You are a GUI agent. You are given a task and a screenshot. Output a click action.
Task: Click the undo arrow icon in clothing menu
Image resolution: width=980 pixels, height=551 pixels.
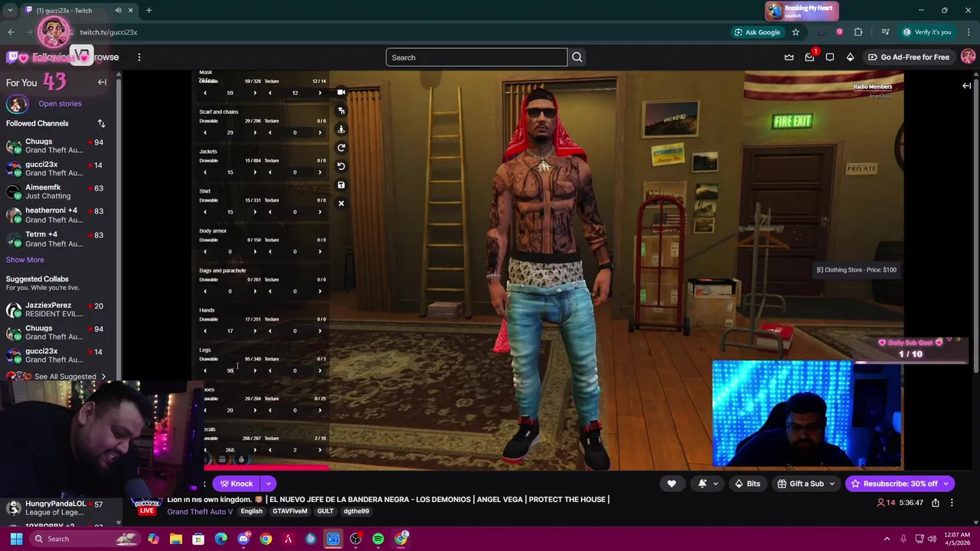coord(341,166)
